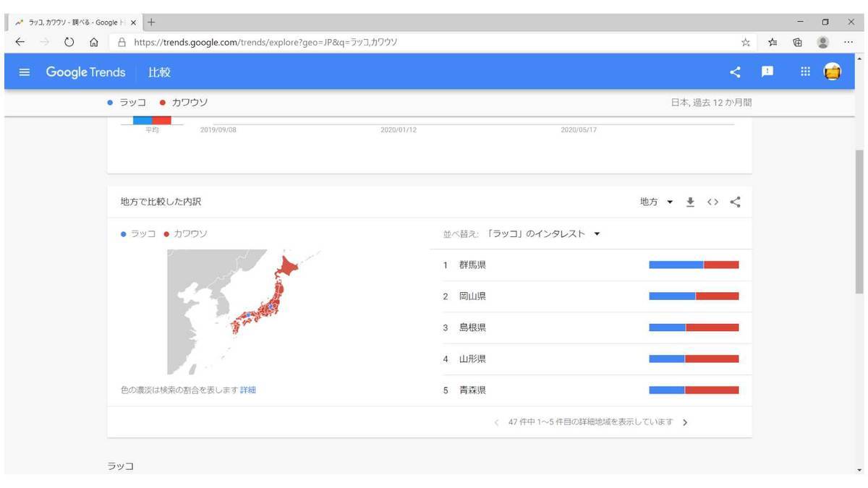Screen dimensions: 868x488
Task: Select 山形県 in the ranking list
Action: (472, 359)
